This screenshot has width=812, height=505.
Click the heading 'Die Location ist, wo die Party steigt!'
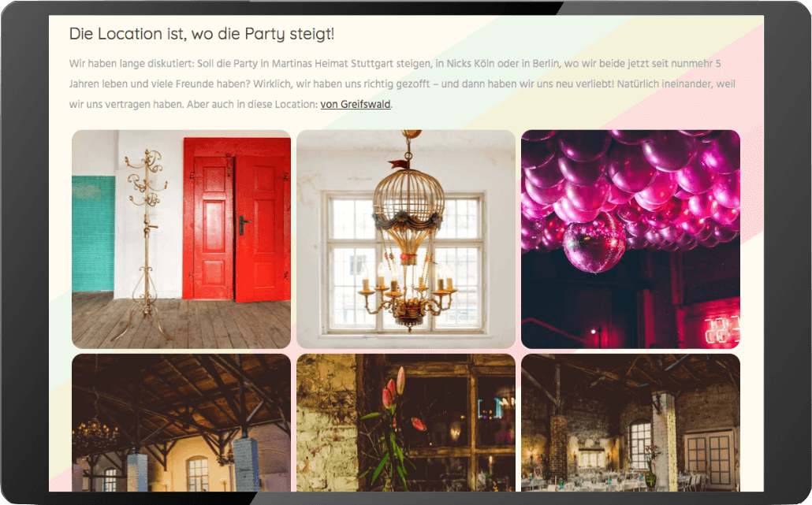(x=202, y=34)
